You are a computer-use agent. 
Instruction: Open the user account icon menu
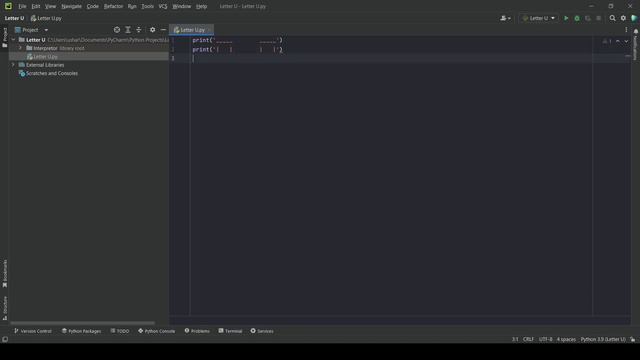(505, 18)
